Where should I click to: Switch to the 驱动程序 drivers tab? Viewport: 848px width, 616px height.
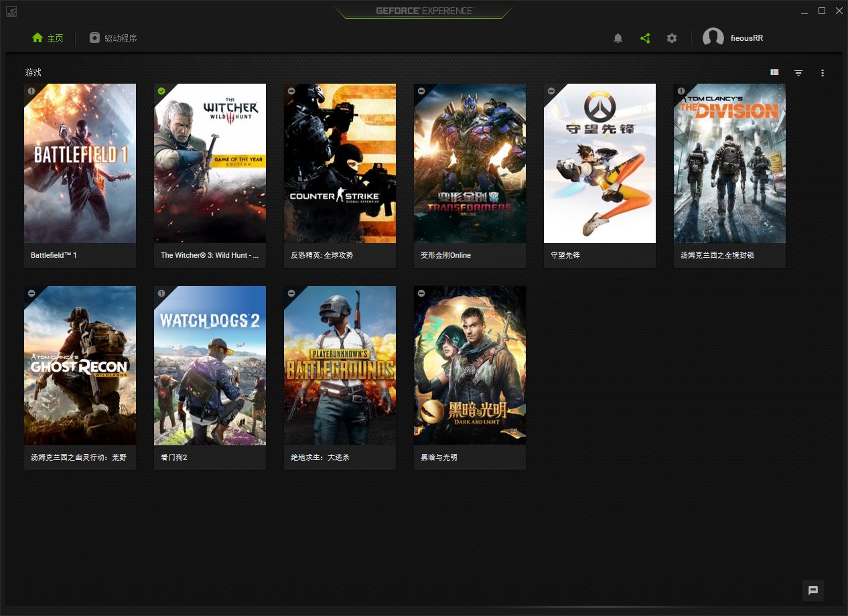113,38
